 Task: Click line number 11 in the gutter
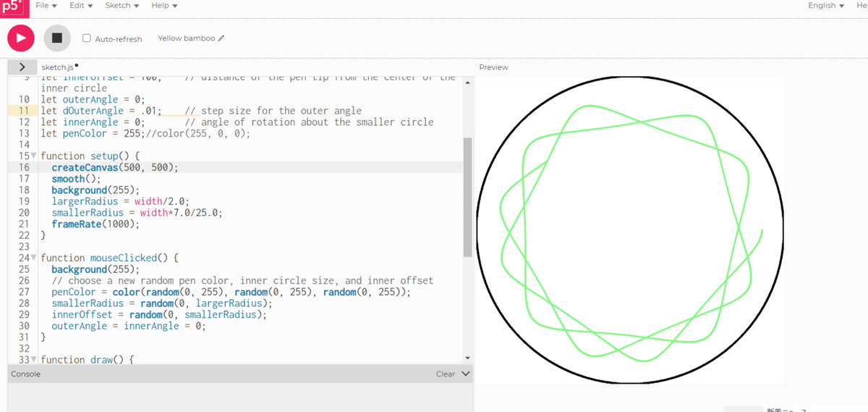pyautogui.click(x=23, y=111)
